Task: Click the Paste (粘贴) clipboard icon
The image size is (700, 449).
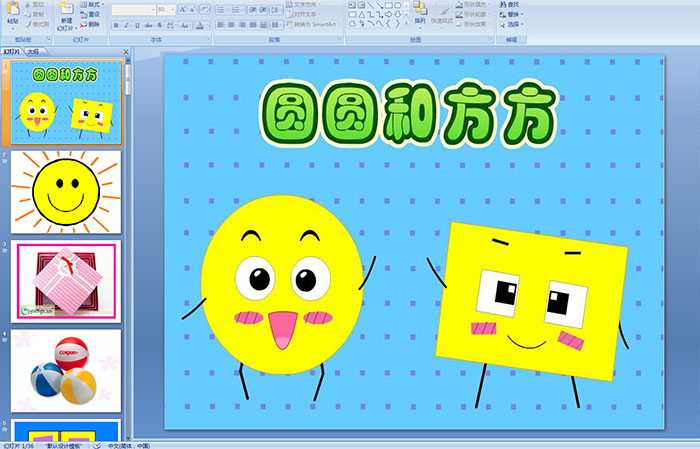Action: coord(13,10)
